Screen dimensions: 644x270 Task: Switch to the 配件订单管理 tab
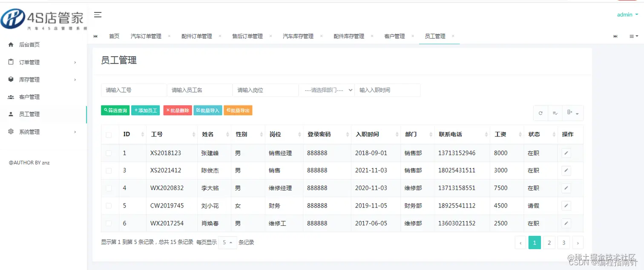pos(197,36)
